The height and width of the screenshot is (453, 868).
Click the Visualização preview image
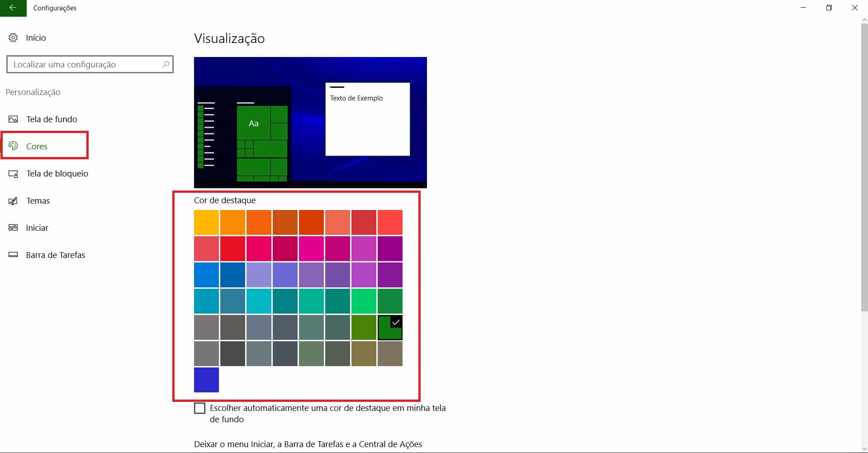coord(310,122)
